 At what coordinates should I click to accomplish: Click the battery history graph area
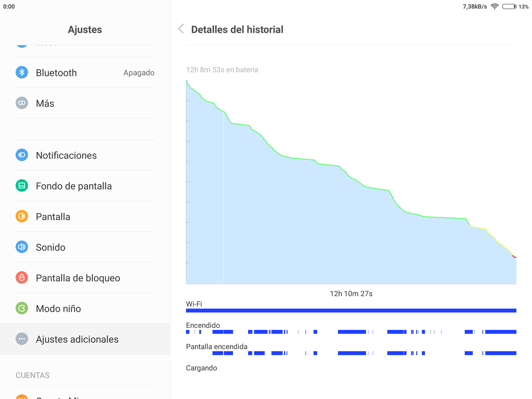[x=351, y=182]
